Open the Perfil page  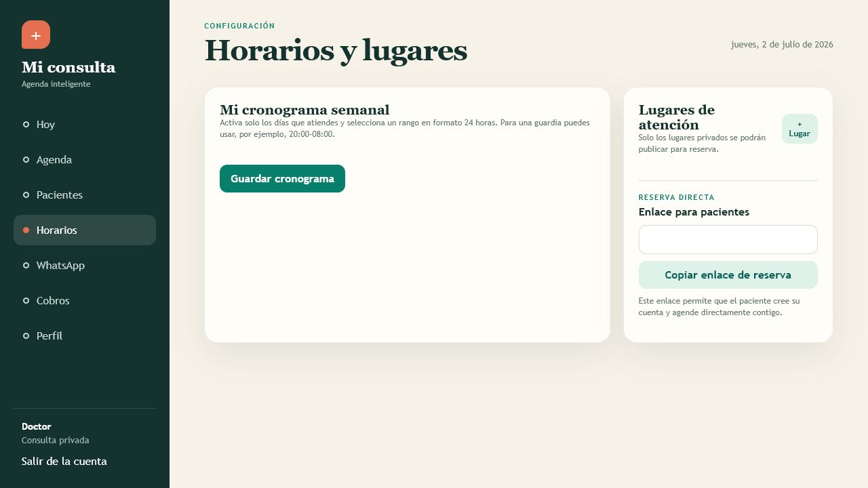coord(85,335)
